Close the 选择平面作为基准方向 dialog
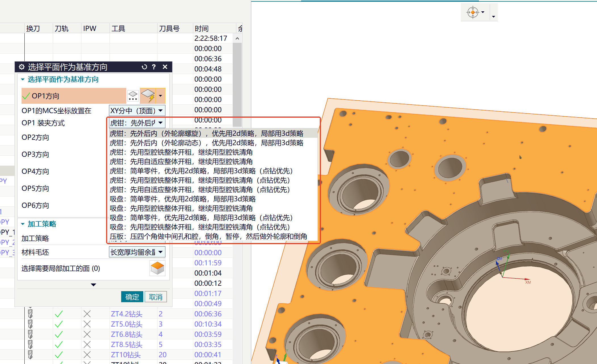The height and width of the screenshot is (364, 597). [165, 67]
